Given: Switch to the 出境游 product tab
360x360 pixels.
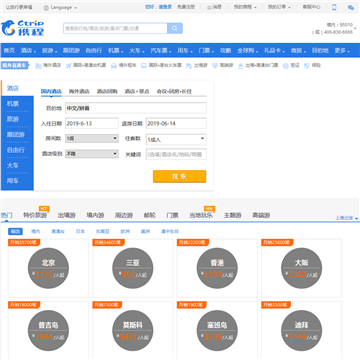Looking at the screenshot, I should 66,215.
